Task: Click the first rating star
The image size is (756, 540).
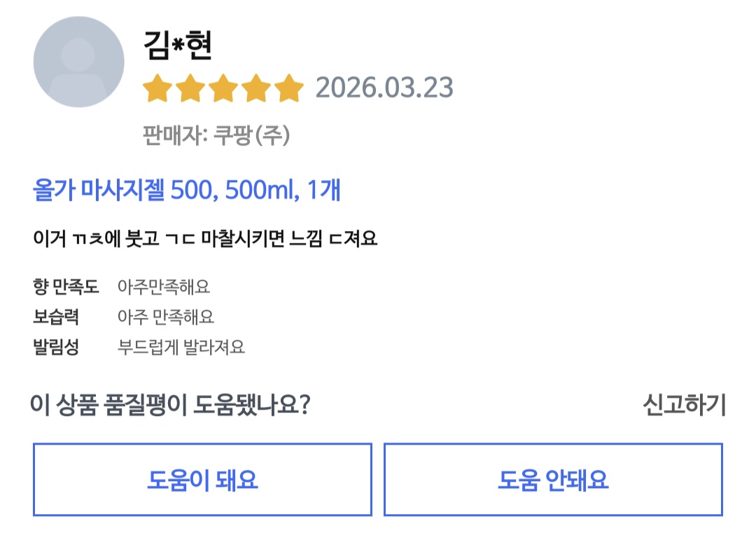Action: [x=157, y=89]
